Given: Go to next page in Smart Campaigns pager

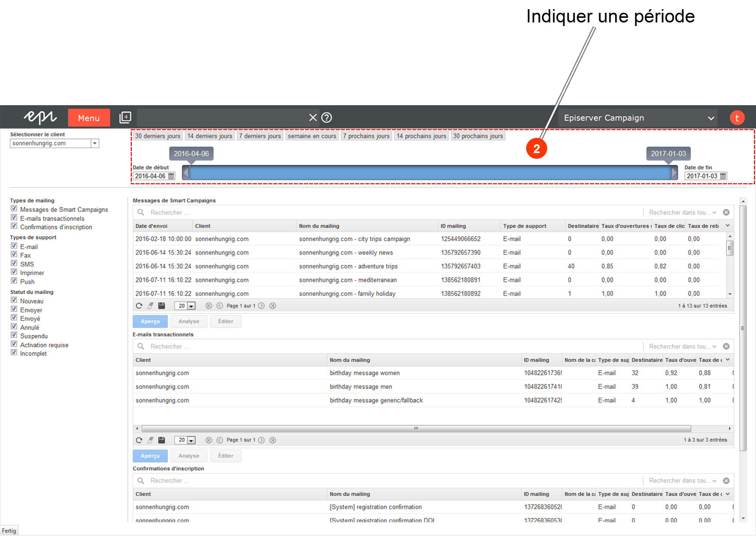Looking at the screenshot, I should [x=262, y=306].
